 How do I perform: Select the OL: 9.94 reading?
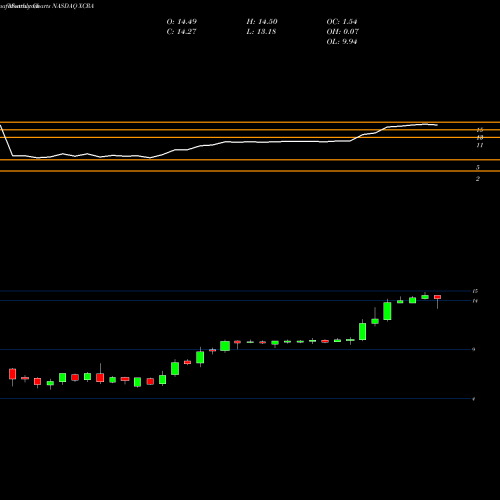(342, 42)
